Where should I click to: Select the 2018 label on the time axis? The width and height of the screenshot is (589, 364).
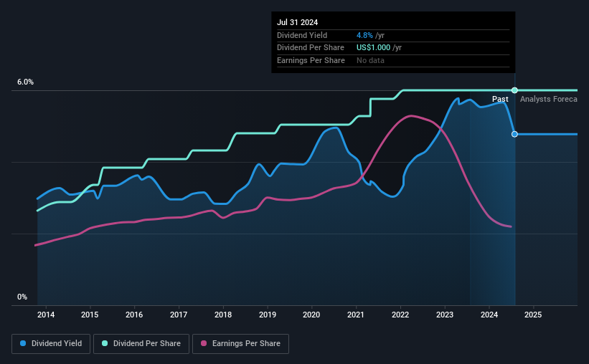pyautogui.click(x=223, y=315)
